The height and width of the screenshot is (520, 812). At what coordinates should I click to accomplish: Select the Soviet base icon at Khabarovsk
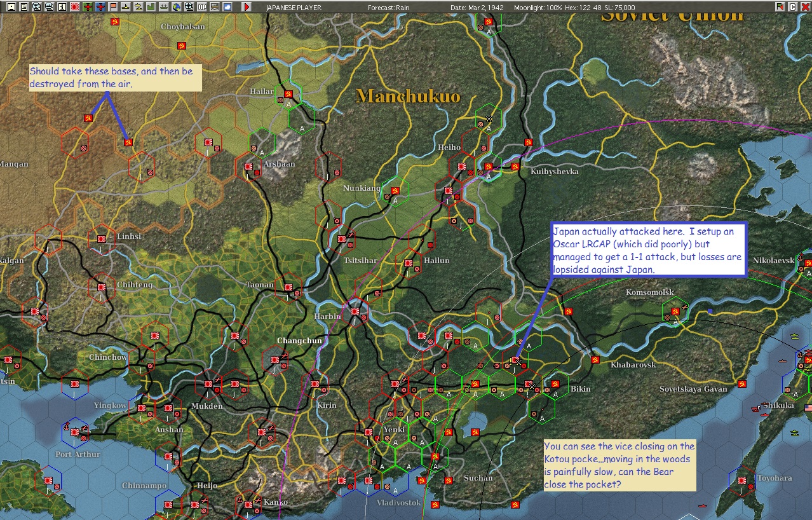coord(595,360)
